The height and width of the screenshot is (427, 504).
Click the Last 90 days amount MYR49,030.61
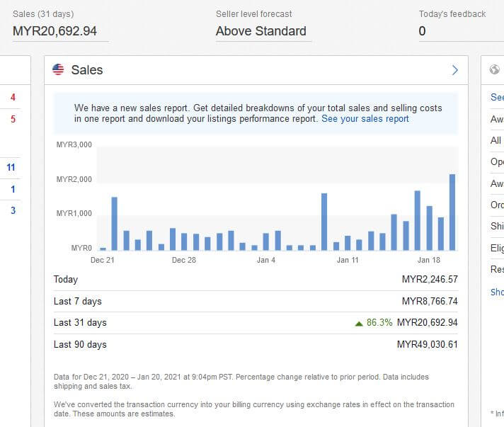(428, 345)
